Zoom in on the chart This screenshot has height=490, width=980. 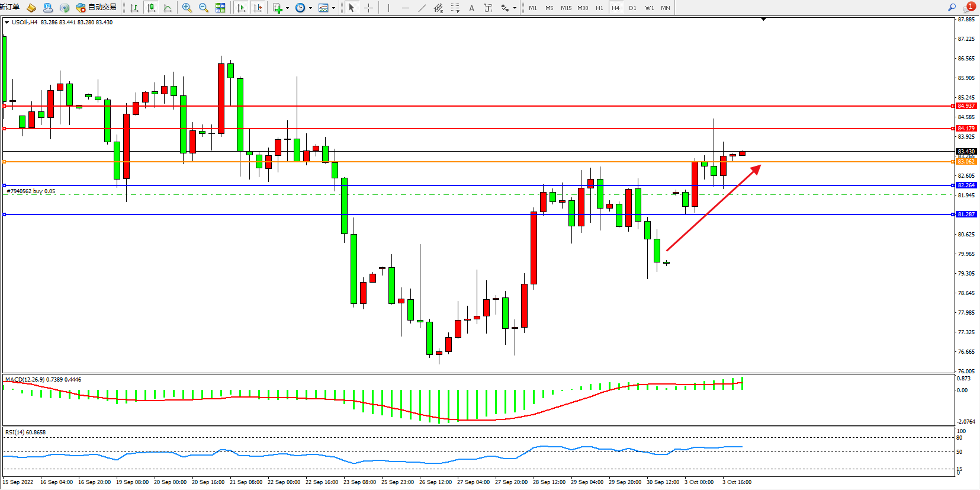click(x=187, y=8)
